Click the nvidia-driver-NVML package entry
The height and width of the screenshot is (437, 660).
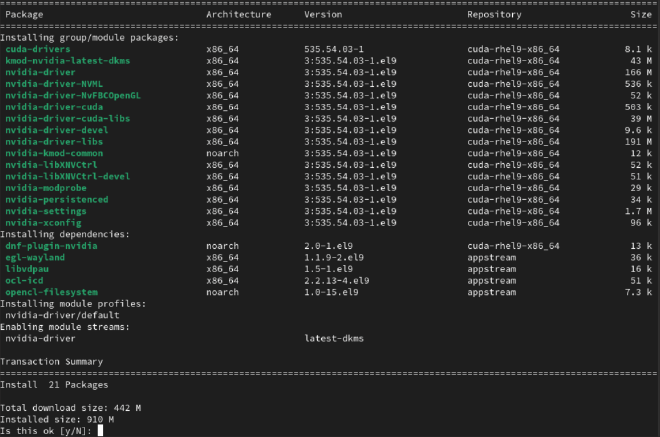(54, 84)
